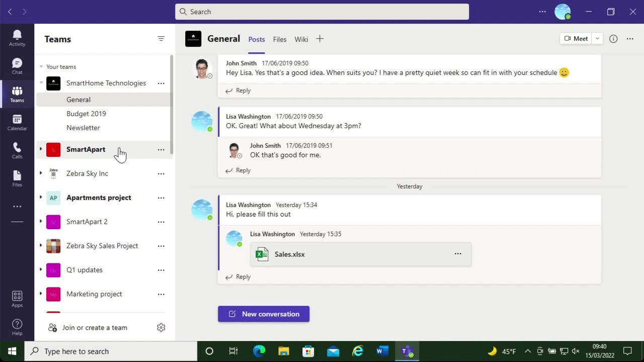Start a New conversation
644x362 pixels.
pyautogui.click(x=263, y=314)
